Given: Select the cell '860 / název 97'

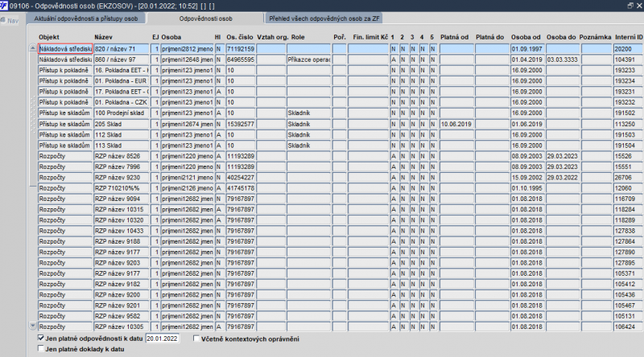Looking at the screenshot, I should click(x=122, y=59).
